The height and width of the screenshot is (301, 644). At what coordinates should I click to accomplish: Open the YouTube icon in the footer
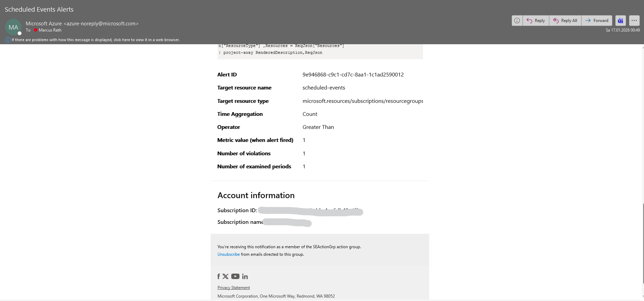(235, 276)
